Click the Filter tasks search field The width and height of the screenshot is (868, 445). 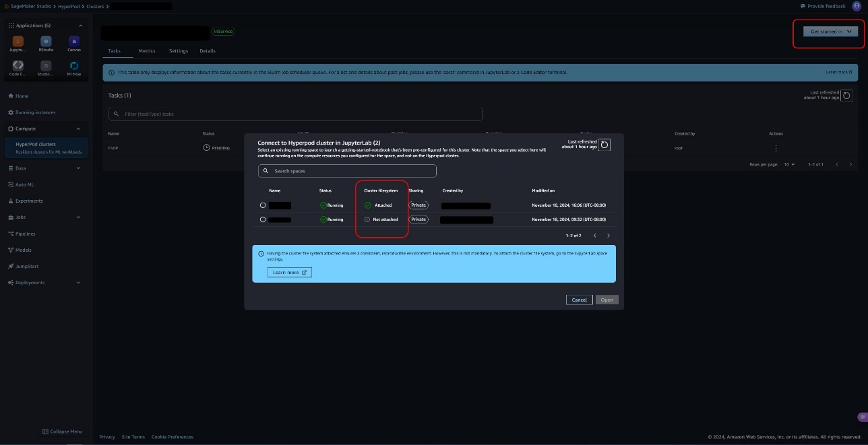tap(296, 114)
